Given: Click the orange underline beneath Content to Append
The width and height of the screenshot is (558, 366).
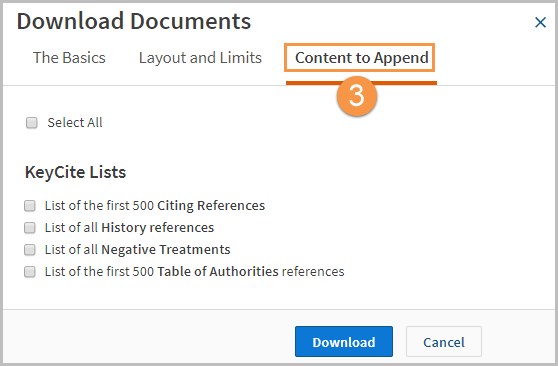Looking at the screenshot, I should coord(362,83).
